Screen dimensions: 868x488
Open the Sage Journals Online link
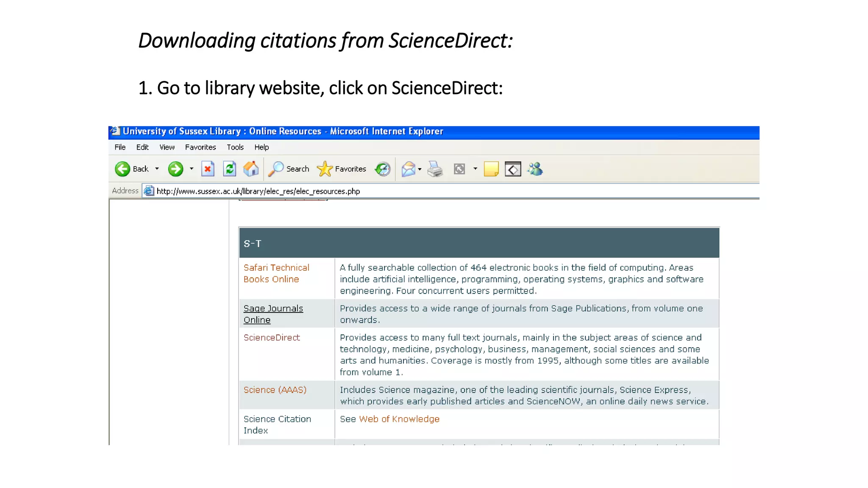(x=273, y=314)
